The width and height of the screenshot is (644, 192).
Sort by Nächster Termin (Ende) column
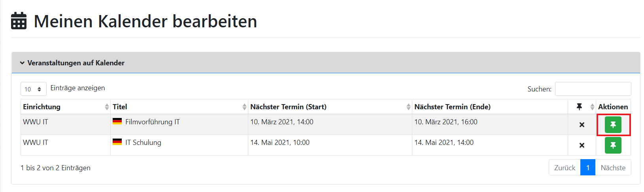[x=489, y=106]
